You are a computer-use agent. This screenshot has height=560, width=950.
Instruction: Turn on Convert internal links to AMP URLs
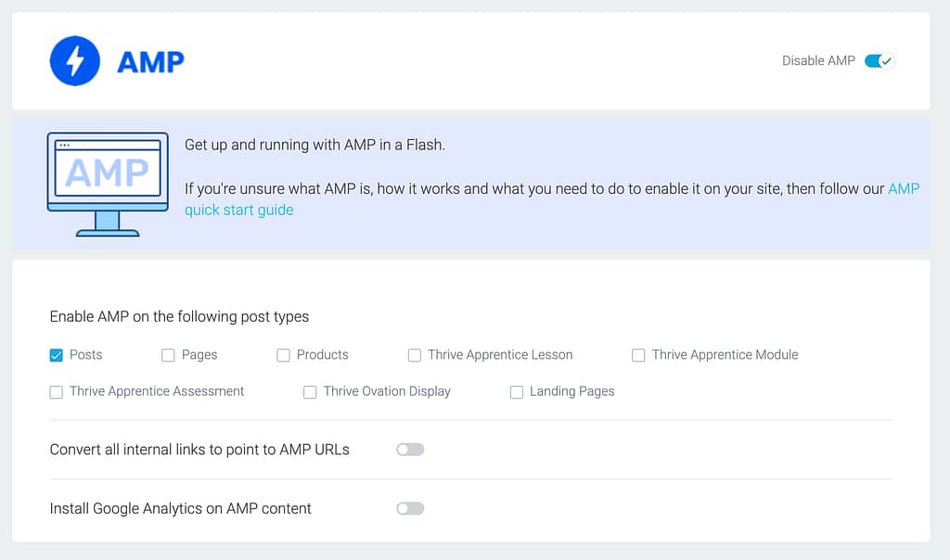[x=410, y=450]
